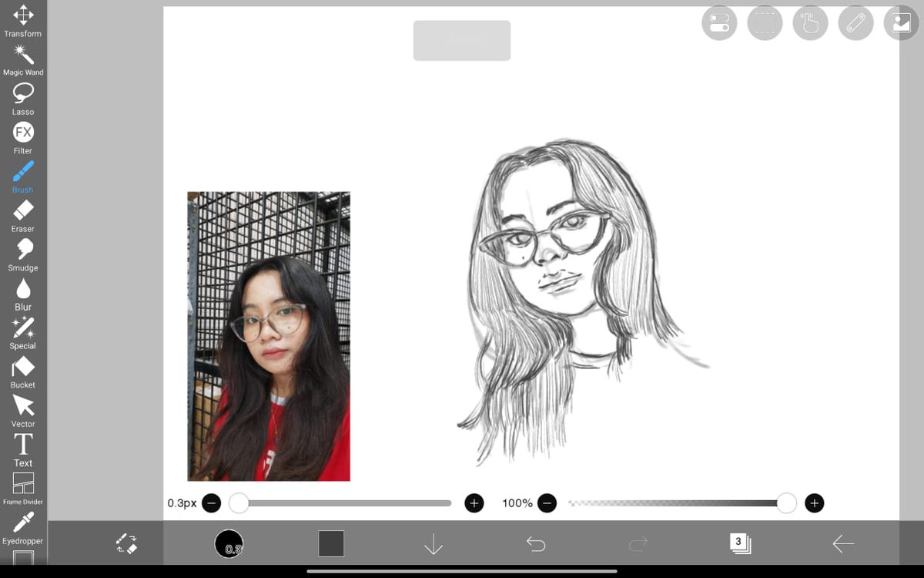Screen dimensions: 924x578
Task: Decrease opacity with minus button
Action: (x=547, y=503)
